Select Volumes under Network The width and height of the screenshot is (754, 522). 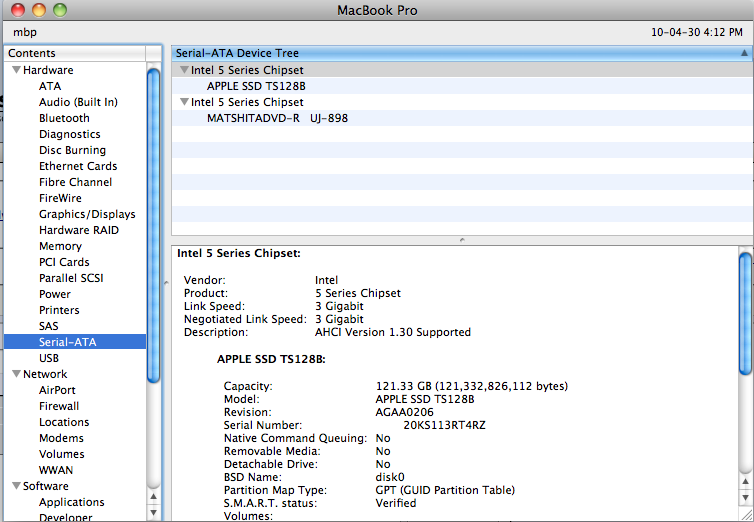coord(62,454)
